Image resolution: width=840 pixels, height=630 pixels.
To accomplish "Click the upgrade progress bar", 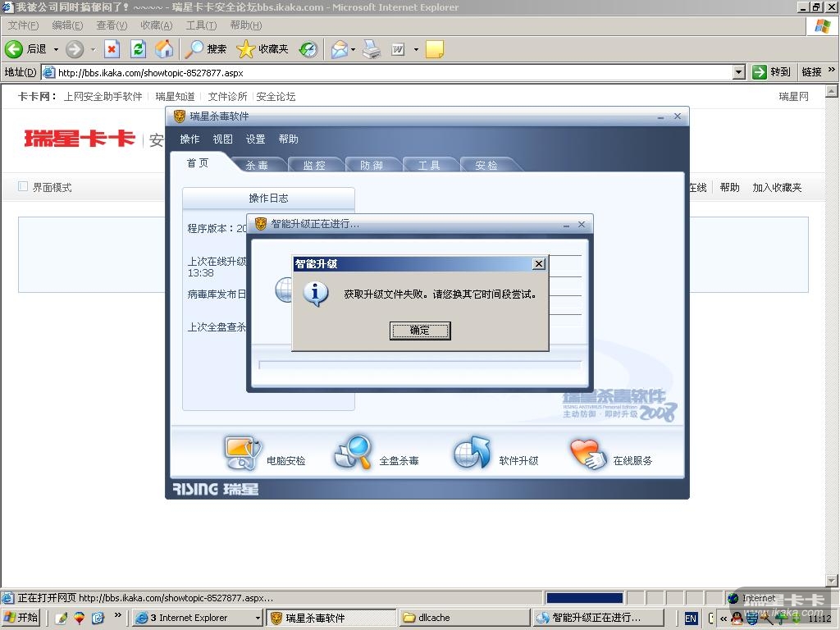I will [420, 365].
